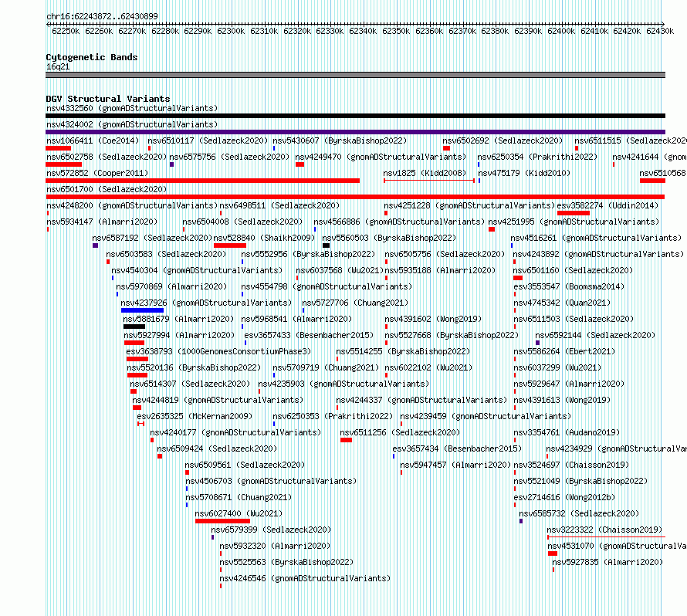Click the nsv6502692 (Sedlazeck2020) label
This screenshot has width=687, height=616.
pos(503,140)
